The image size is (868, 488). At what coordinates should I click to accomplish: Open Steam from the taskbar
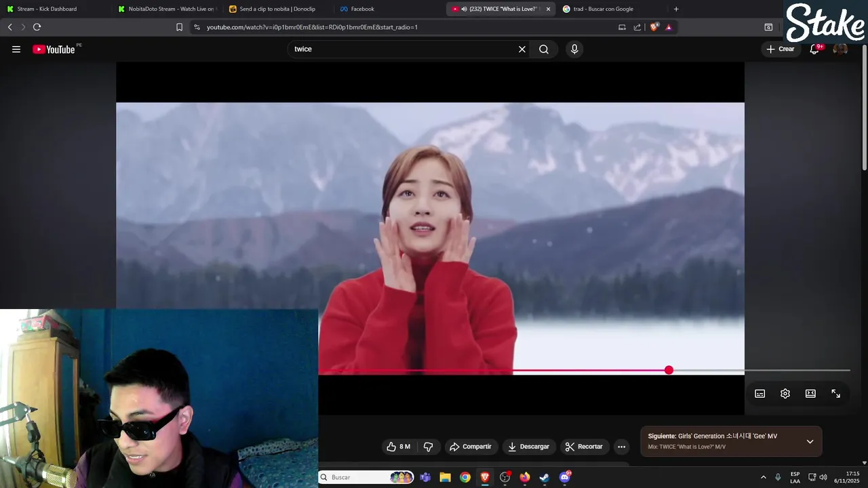545,477
